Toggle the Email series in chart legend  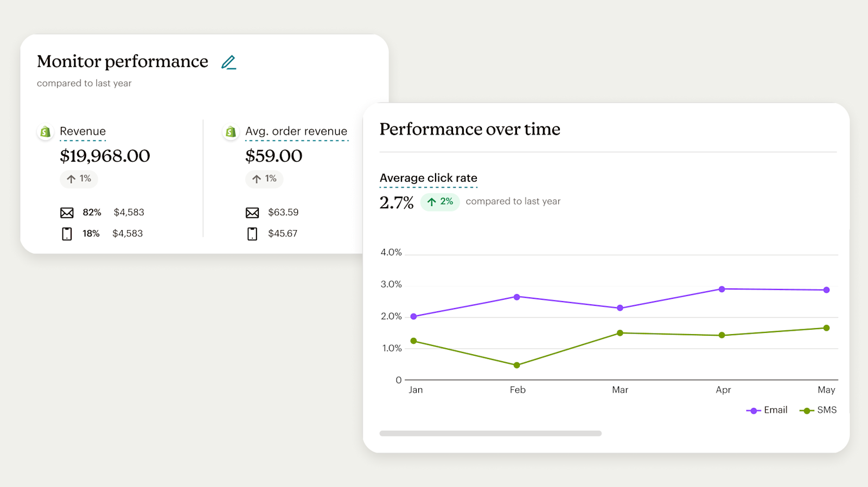pyautogui.click(x=767, y=411)
